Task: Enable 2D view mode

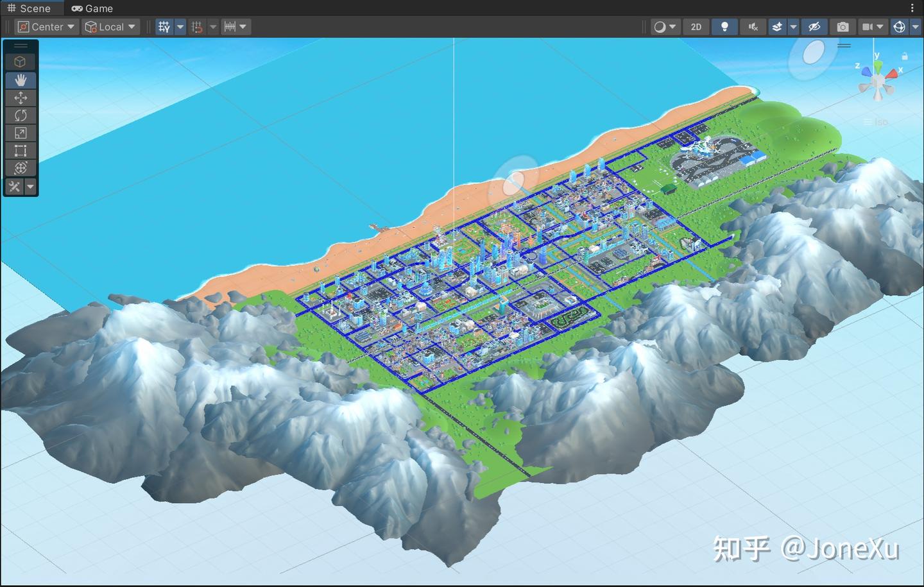Action: pyautogui.click(x=696, y=26)
